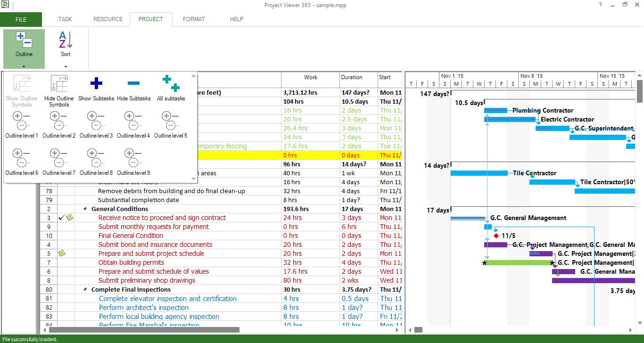Select 'Remove debris from building and do final clean-up'
Image resolution: width=644 pixels, height=343 pixels.
(172, 191)
